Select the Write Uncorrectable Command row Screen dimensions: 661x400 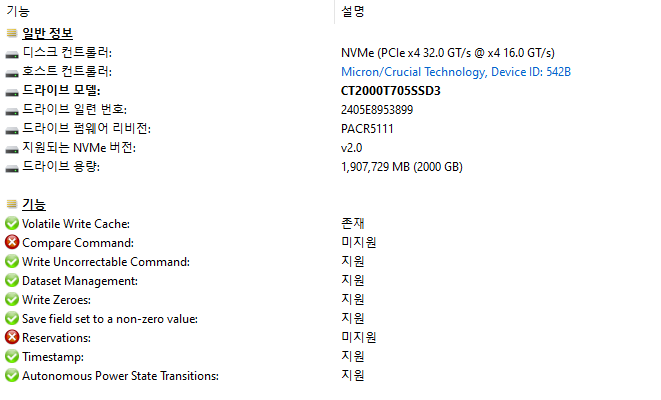pyautogui.click(x=106, y=261)
